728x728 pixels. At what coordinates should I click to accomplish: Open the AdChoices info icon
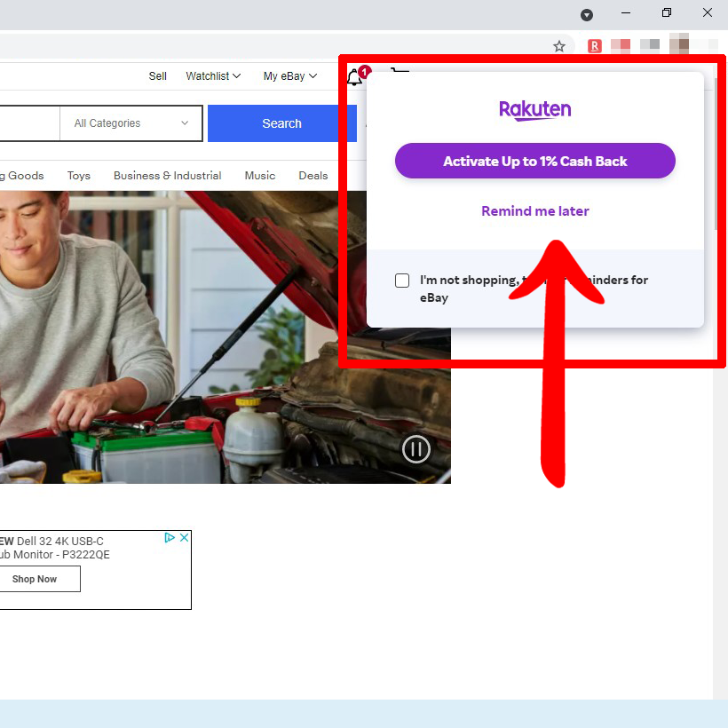coord(170,537)
